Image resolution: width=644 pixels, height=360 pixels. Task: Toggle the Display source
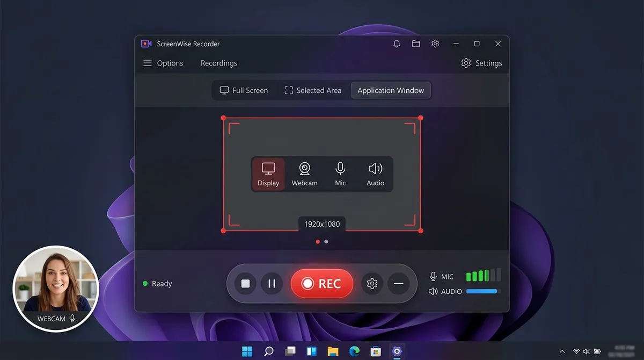pyautogui.click(x=268, y=175)
